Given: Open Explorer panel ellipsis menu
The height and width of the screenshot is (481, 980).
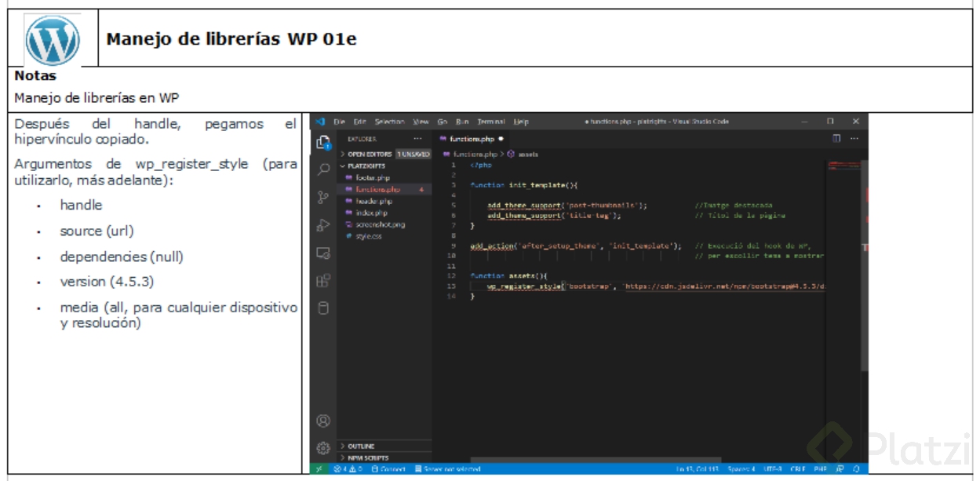Looking at the screenshot, I should (x=417, y=139).
